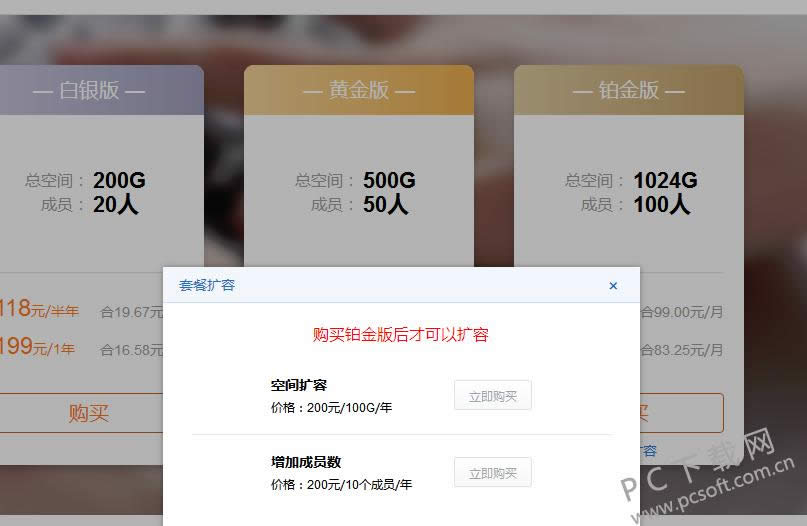Viewport: 807px width, 526px height.
Task: Click the 200元/10个成员/年 price text
Action: click(x=341, y=485)
